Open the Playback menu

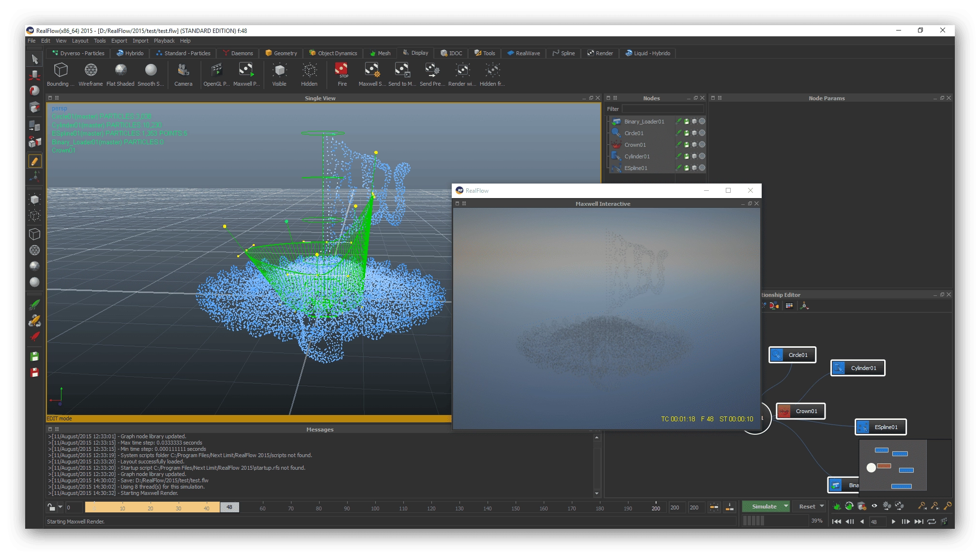tap(164, 41)
